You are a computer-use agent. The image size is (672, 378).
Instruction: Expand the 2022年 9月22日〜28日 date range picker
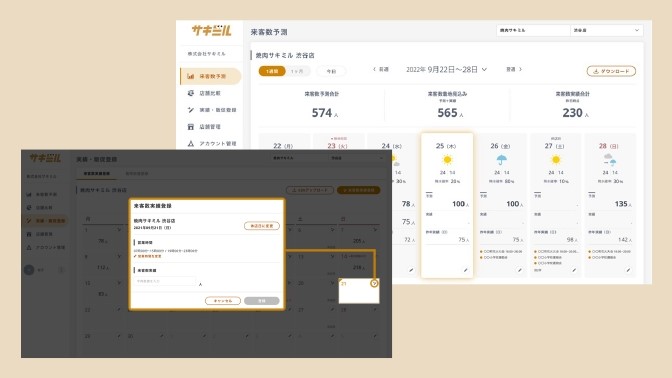pyautogui.click(x=446, y=69)
